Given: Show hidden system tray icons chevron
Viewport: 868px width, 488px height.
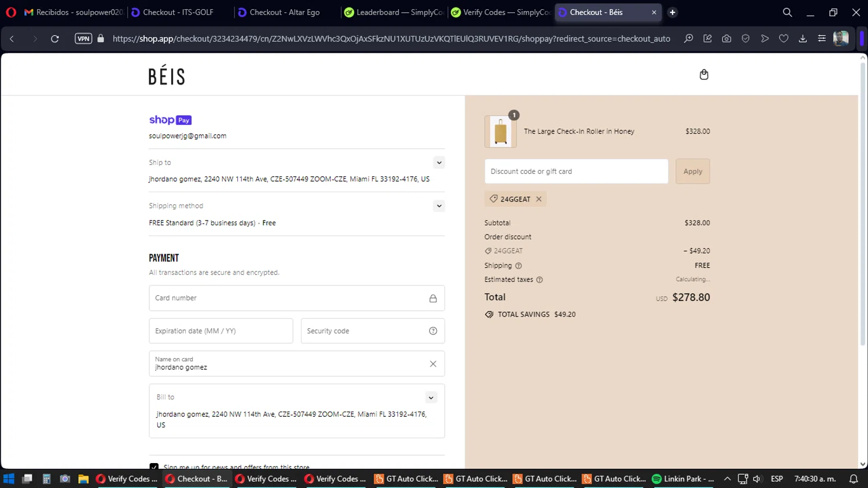Looking at the screenshot, I should (x=727, y=479).
